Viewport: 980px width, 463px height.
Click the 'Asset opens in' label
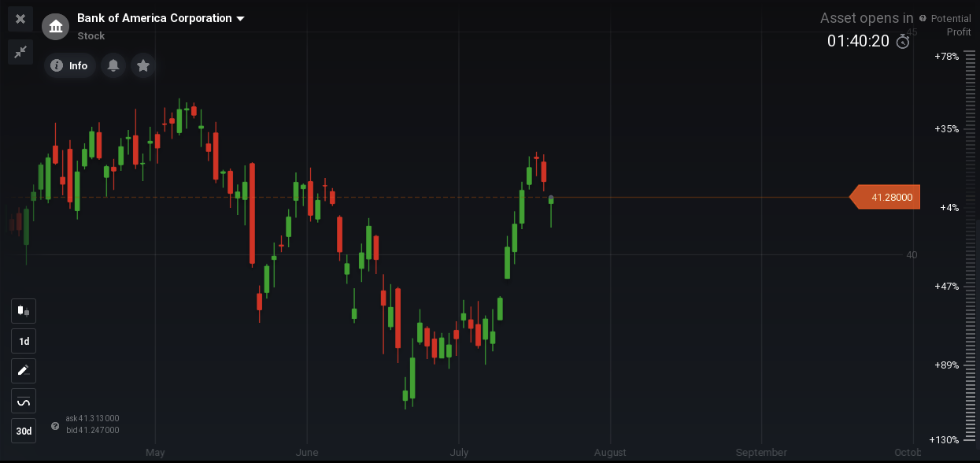pos(867,18)
